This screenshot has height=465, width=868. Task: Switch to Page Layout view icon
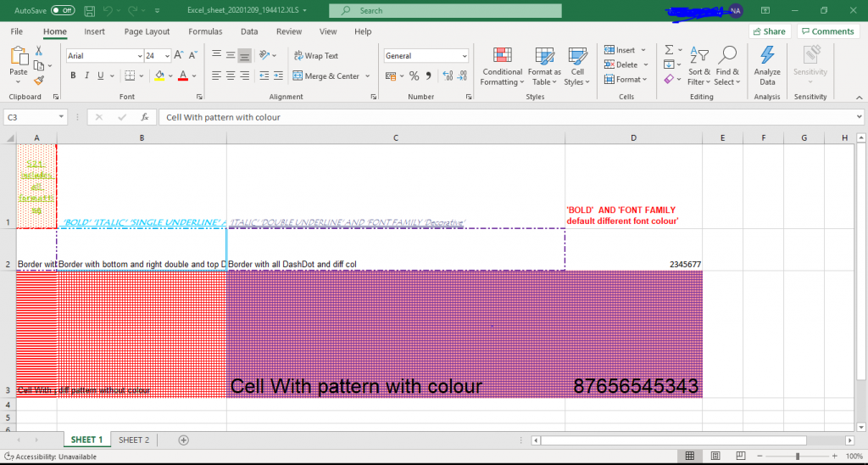(x=715, y=456)
